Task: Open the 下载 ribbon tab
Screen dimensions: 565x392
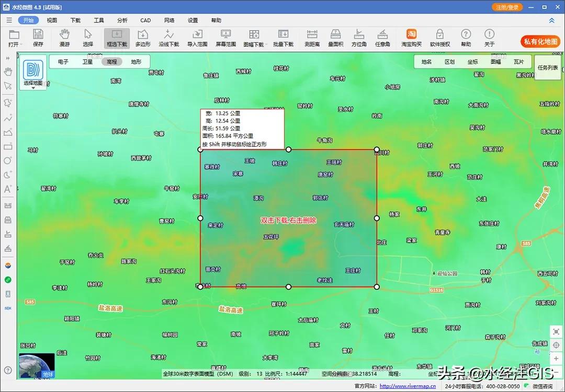Action: point(75,20)
